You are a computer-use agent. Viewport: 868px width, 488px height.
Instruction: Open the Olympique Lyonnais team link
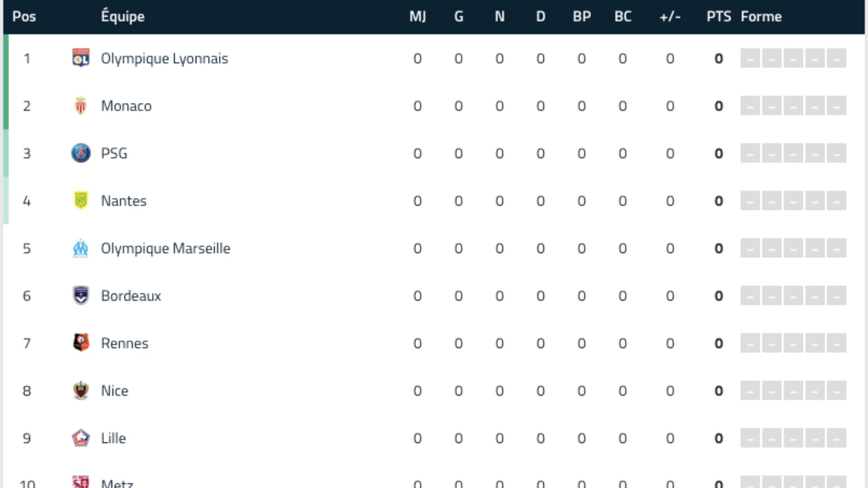click(164, 59)
